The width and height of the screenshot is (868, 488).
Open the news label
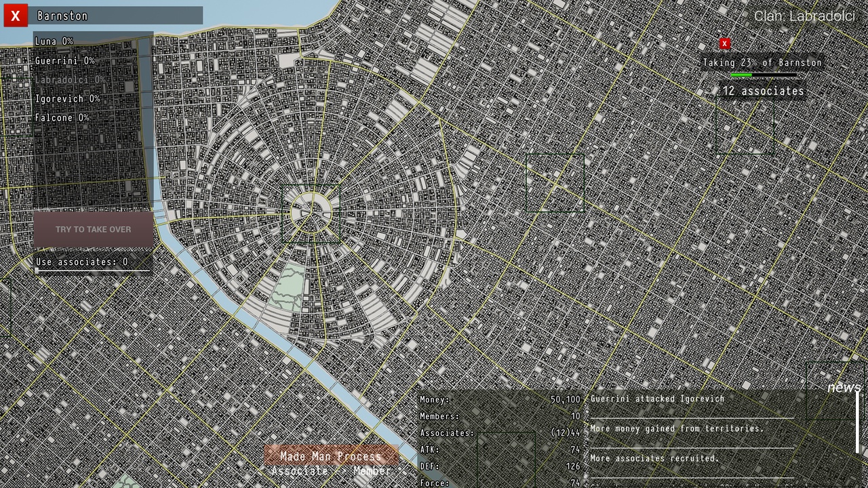click(844, 387)
